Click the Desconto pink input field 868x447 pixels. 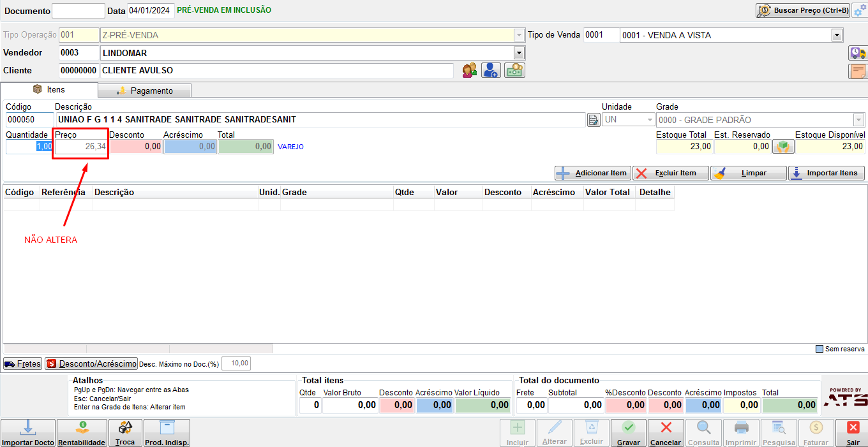click(136, 147)
